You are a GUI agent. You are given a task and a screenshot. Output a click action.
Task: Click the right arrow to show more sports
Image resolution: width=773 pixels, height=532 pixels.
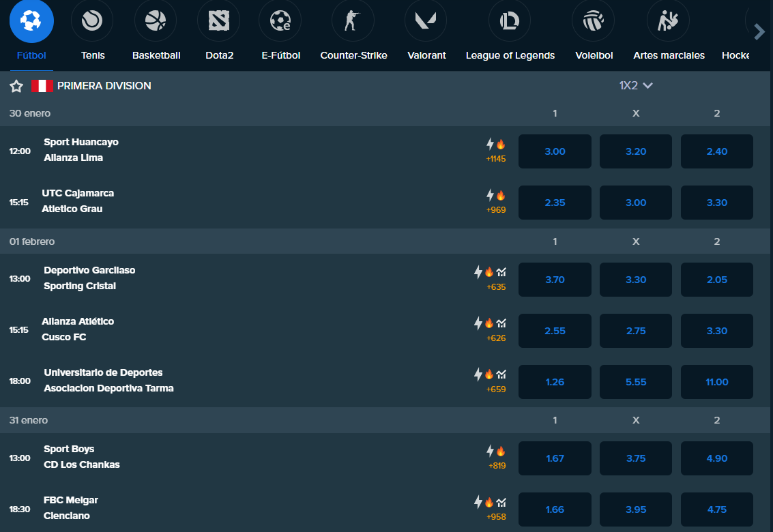click(759, 32)
